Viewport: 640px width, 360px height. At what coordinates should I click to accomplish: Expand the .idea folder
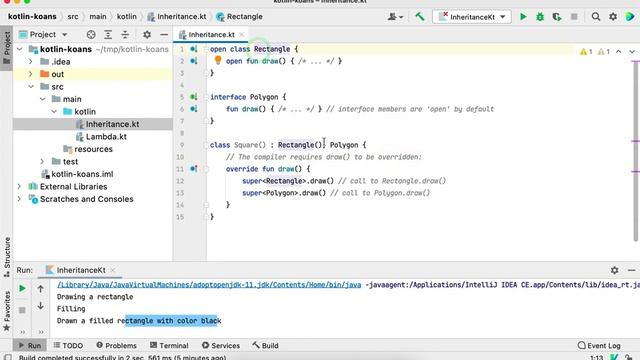click(x=31, y=62)
